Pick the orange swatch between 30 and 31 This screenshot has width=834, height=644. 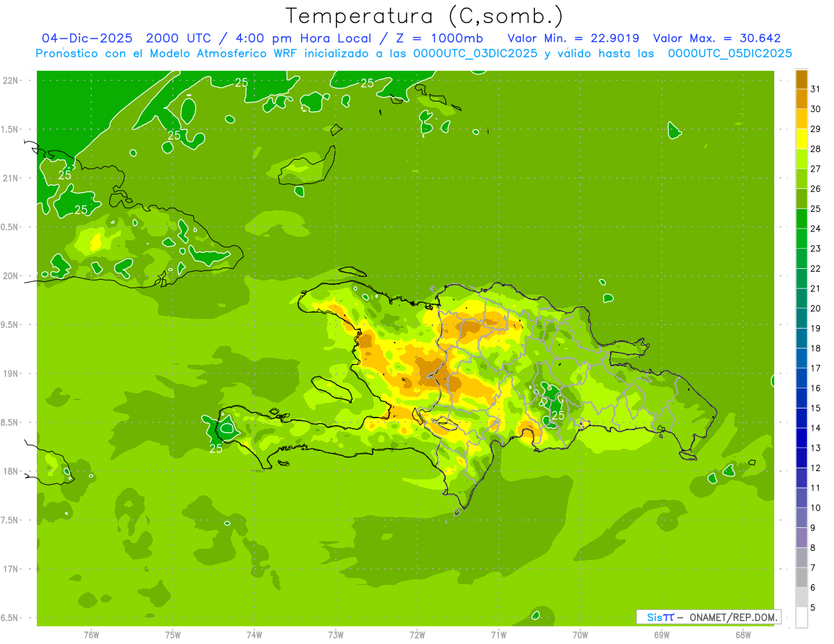801,99
